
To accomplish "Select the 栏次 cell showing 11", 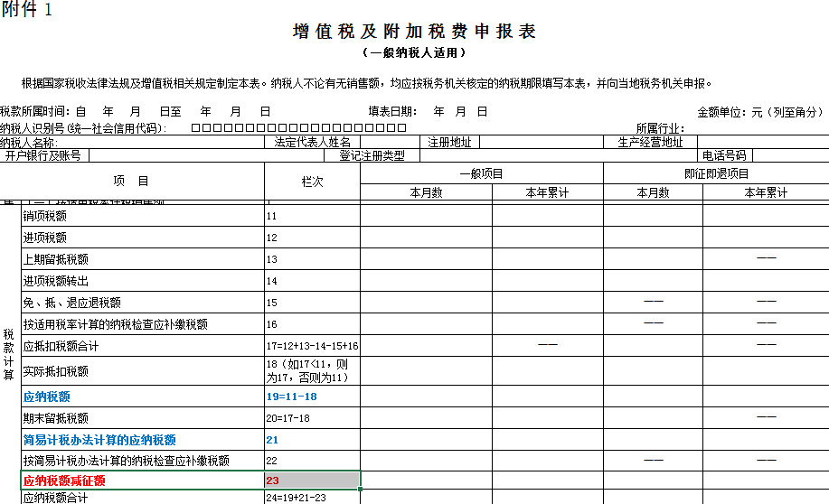I will click(x=313, y=216).
